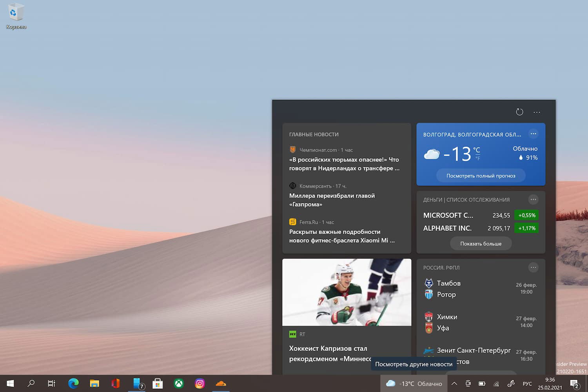Image resolution: width=588 pixels, height=392 pixels.
Task: Click the «27 февр. 16:30» match time
Action: [526, 356]
